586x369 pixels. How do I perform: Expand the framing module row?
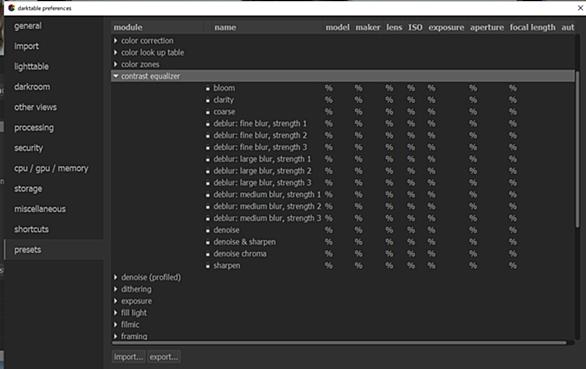(x=116, y=336)
